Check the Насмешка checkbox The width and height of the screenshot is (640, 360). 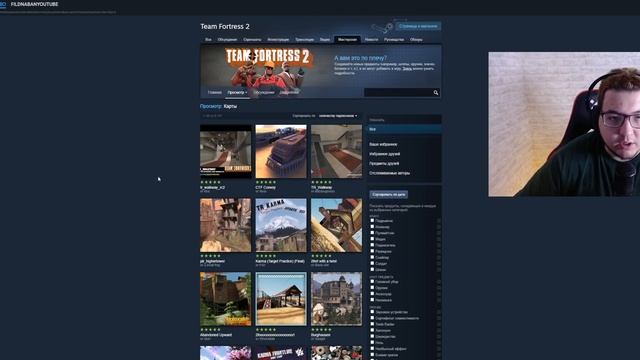pos(372,300)
